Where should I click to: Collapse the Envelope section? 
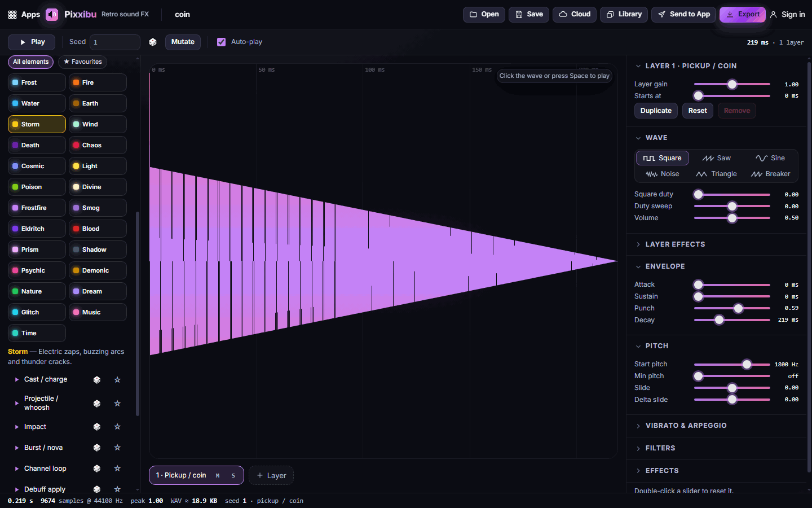[717, 266]
